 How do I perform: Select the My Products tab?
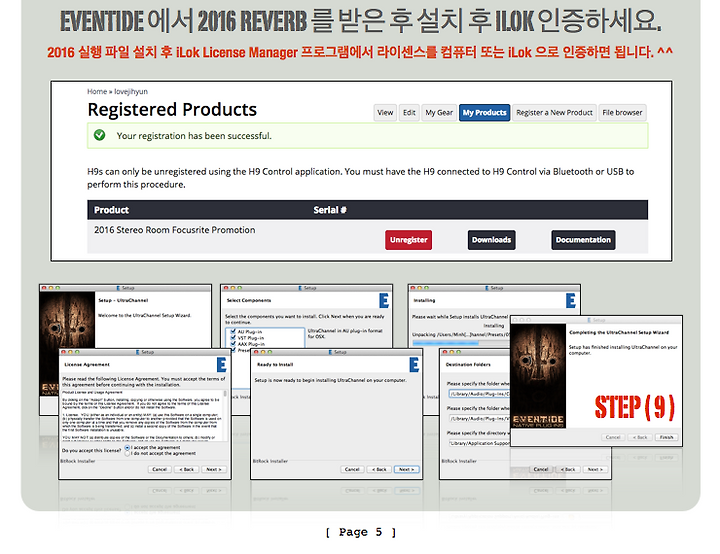pos(484,113)
